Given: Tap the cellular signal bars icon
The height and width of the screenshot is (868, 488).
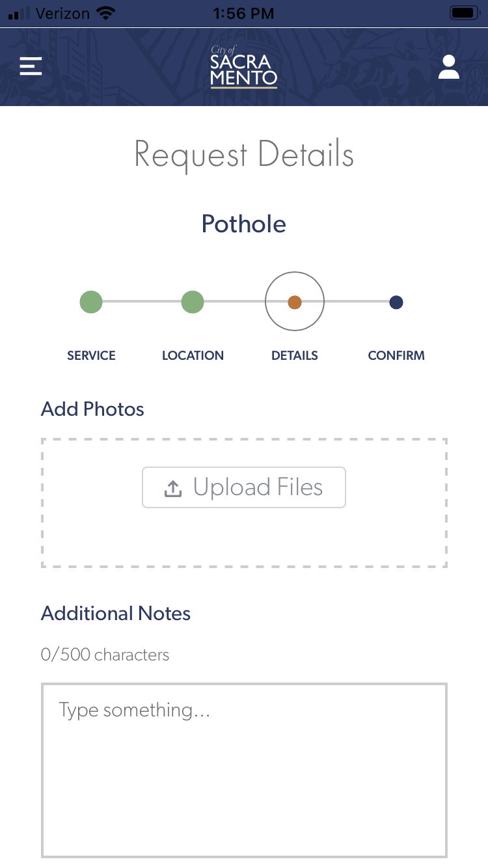Looking at the screenshot, I should click(x=20, y=14).
